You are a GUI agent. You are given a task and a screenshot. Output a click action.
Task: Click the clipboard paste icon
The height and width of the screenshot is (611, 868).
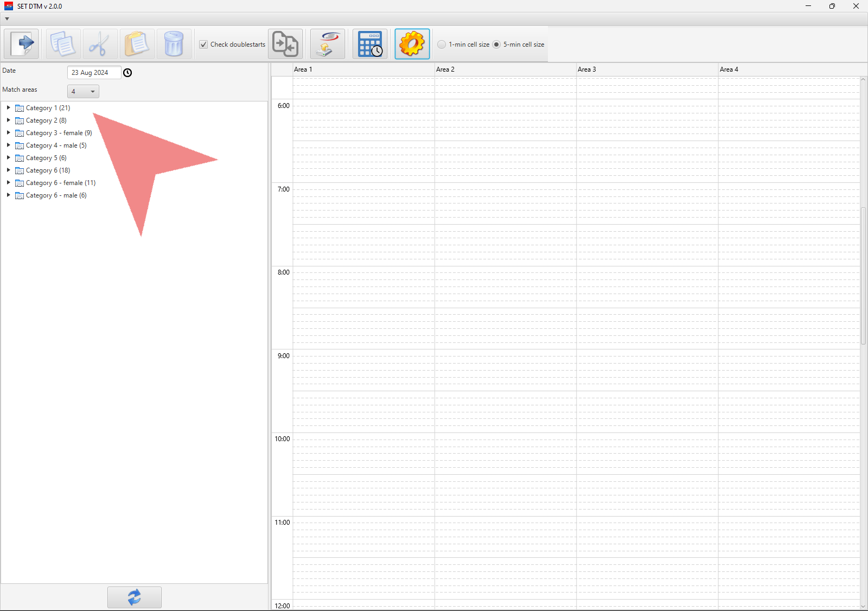coord(137,44)
